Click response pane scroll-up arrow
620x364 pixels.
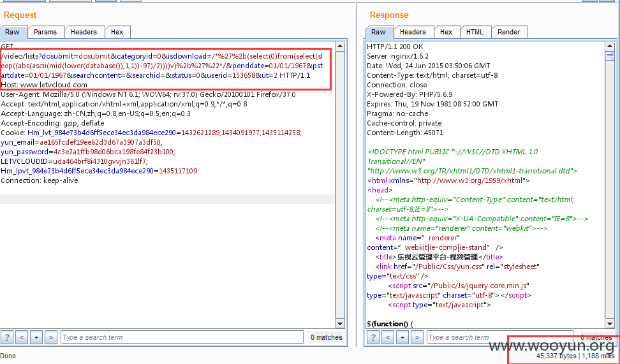tap(610, 47)
